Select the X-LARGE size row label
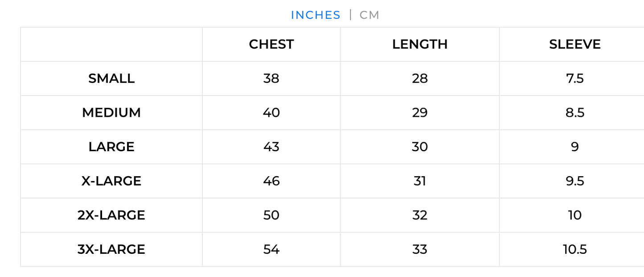This screenshot has height=277, width=644. (111, 181)
